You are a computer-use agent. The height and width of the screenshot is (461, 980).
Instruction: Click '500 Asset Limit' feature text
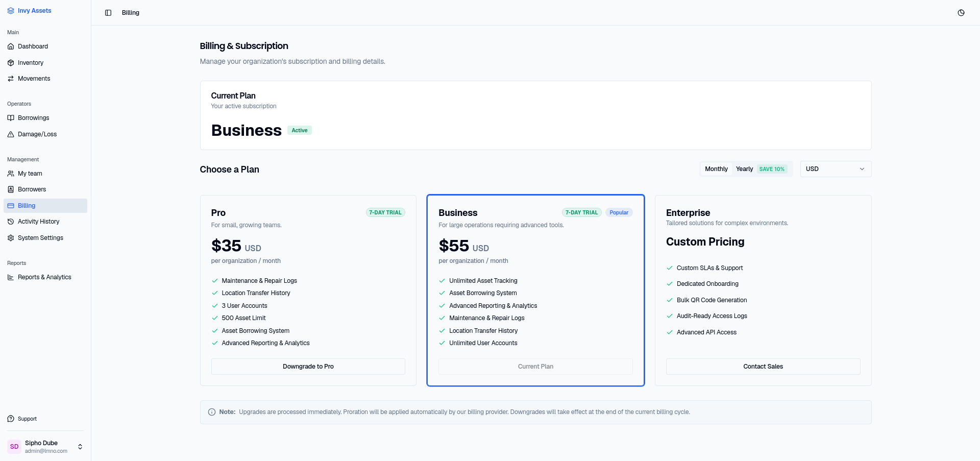[243, 318]
